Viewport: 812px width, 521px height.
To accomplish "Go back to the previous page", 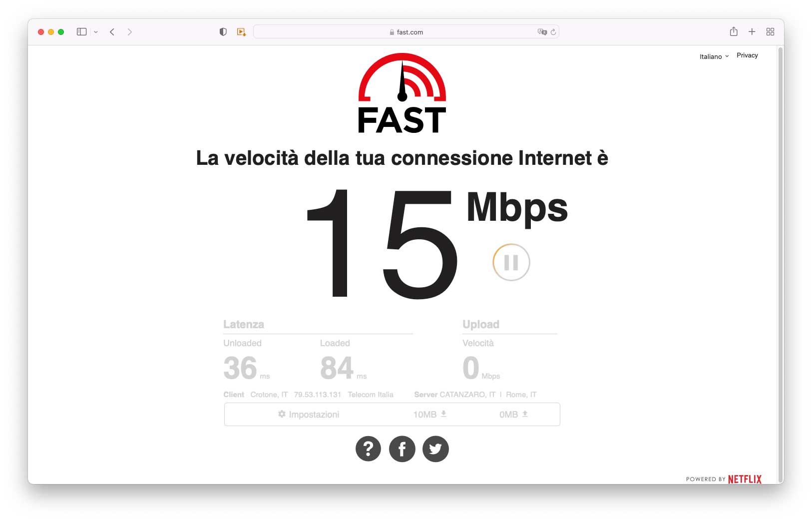I will tap(112, 32).
